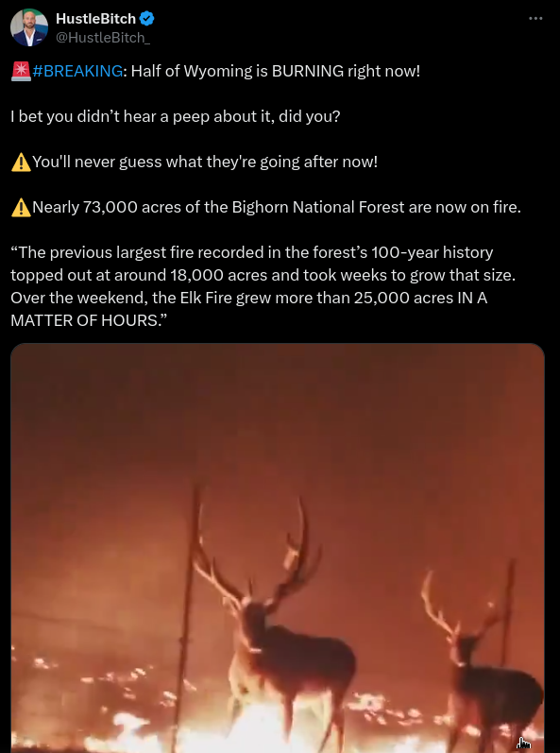
Task: Click the tall fence post in video
Action: (x=187, y=620)
